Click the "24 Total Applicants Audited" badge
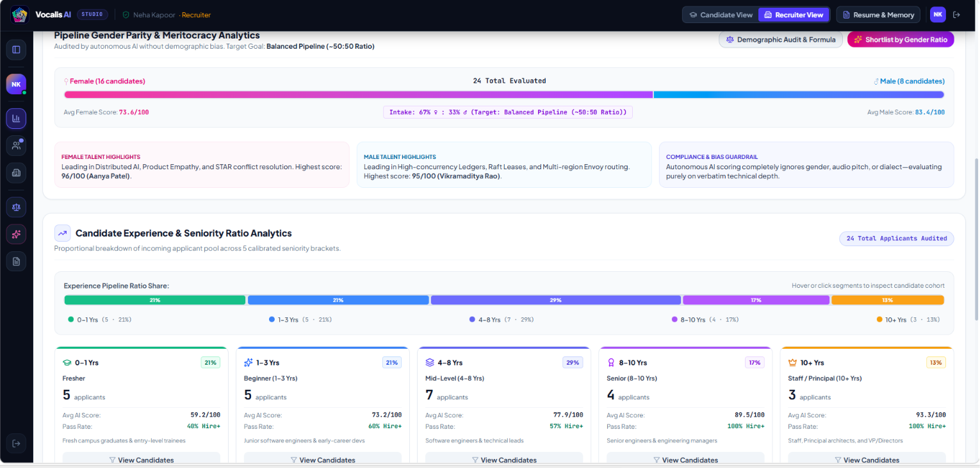The width and height of the screenshot is (980, 468). tap(897, 238)
